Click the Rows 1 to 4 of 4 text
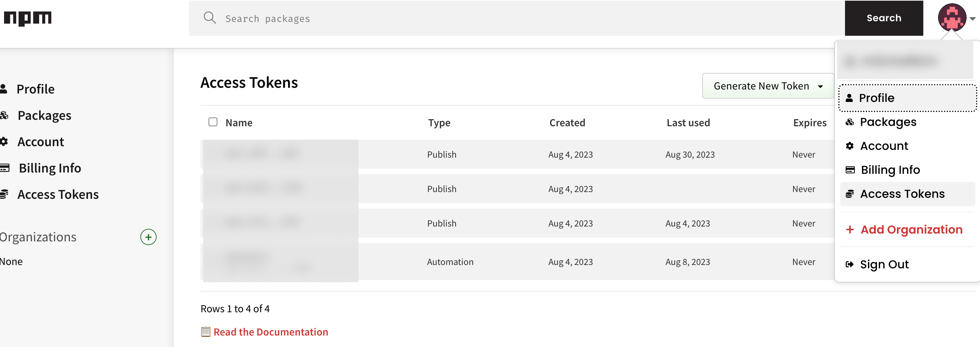Viewport: 980px width, 347px height. 235,309
